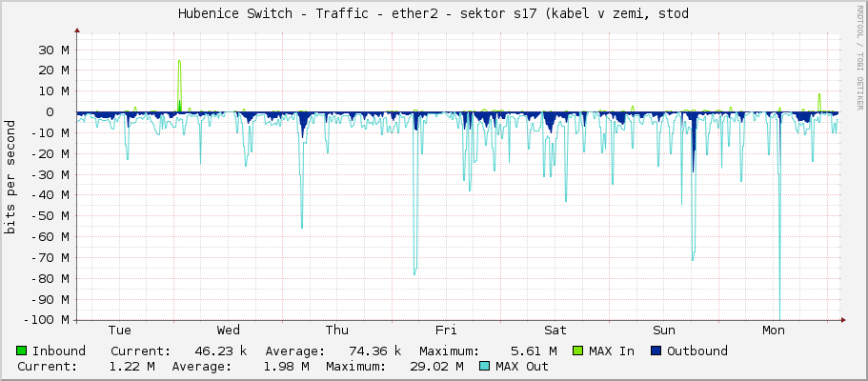The image size is (868, 381).
Task: Click the cyan spike reaching -78 M near Fri
Action: point(414,193)
